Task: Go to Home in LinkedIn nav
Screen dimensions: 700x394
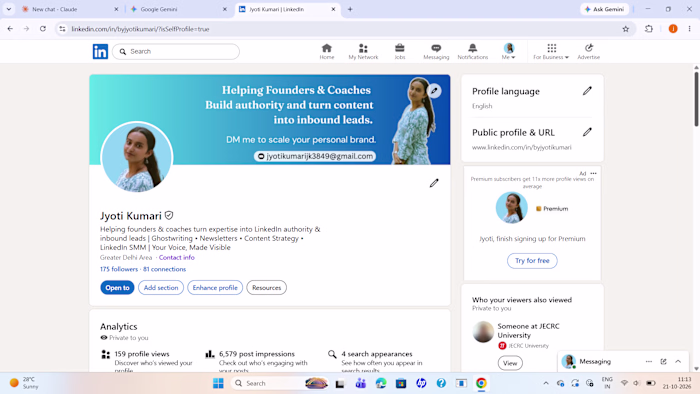Action: (326, 52)
